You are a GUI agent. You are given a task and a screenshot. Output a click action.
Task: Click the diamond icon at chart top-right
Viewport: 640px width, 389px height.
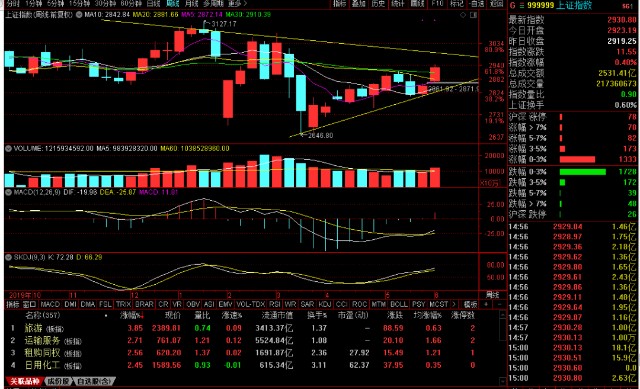coord(463,15)
